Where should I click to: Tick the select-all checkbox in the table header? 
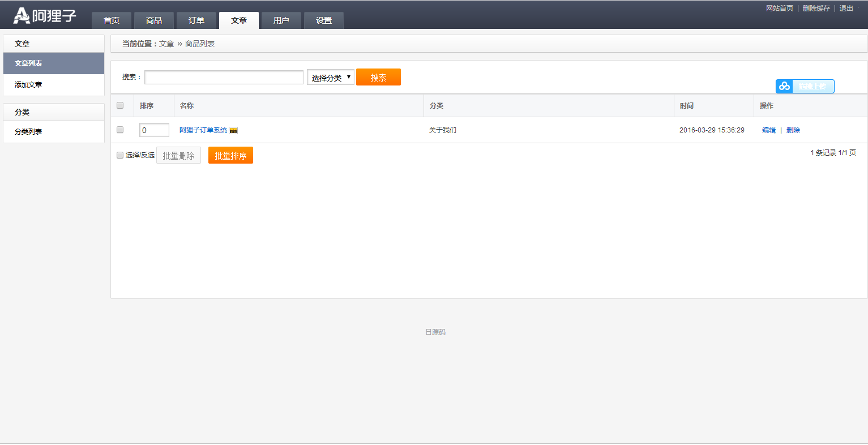120,105
